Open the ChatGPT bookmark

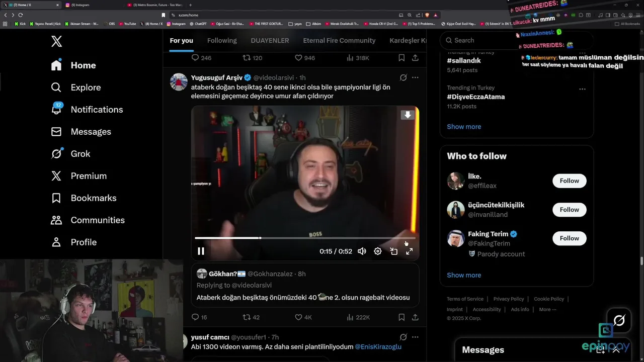pos(198,24)
